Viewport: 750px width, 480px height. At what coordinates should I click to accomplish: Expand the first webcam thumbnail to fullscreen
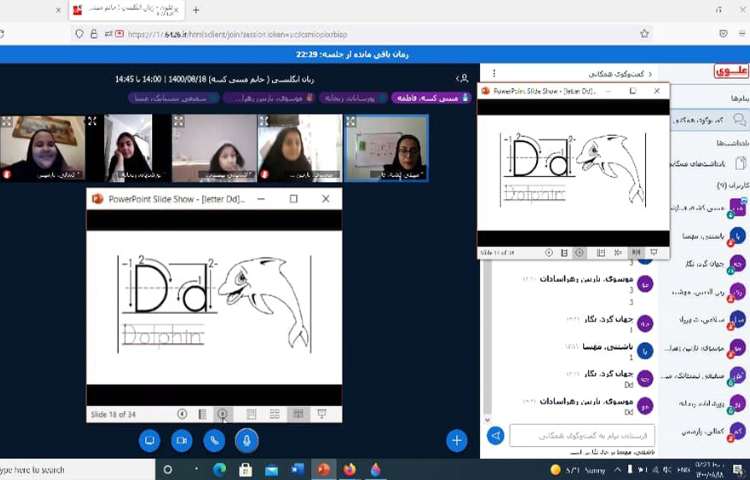pyautogui.click(x=7, y=121)
